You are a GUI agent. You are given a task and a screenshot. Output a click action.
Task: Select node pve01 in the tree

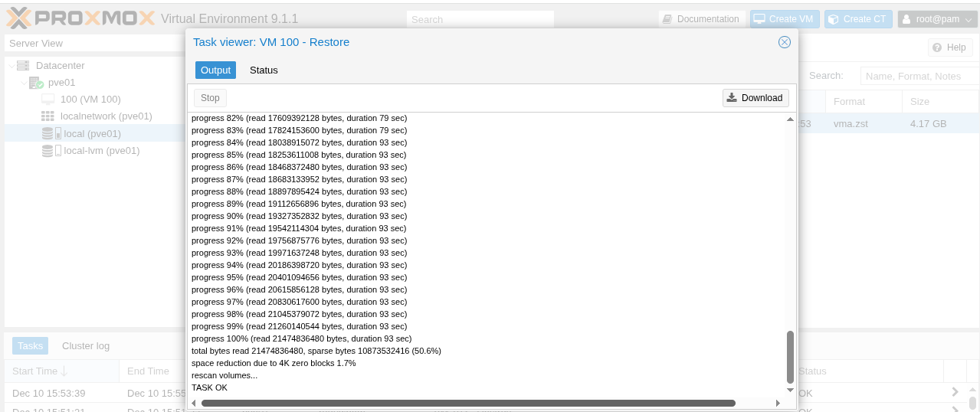click(62, 83)
